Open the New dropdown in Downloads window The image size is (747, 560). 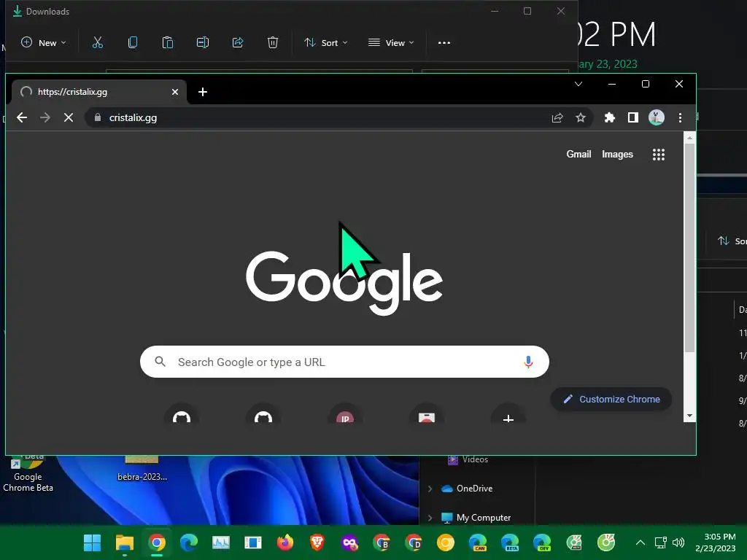pyautogui.click(x=43, y=43)
